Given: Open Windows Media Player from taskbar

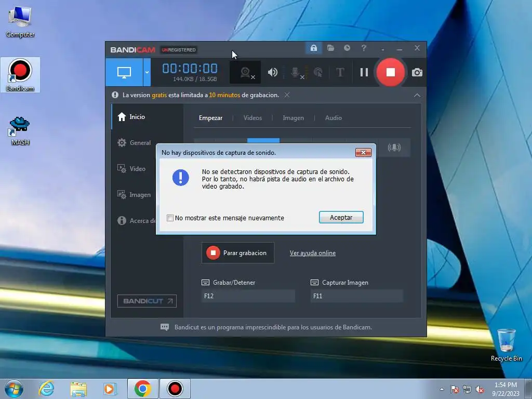Looking at the screenshot, I should pyautogui.click(x=110, y=389).
